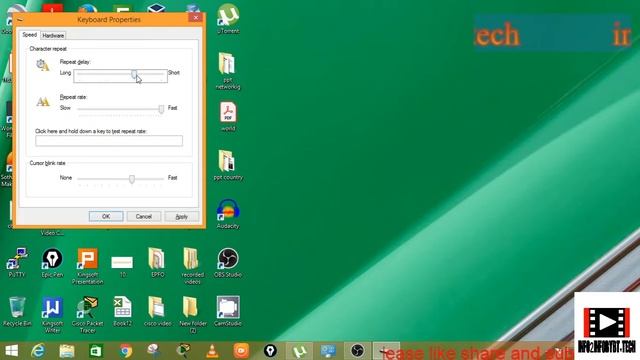This screenshot has height=360, width=640.
Task: Open the Windows Start button
Action: (11, 351)
